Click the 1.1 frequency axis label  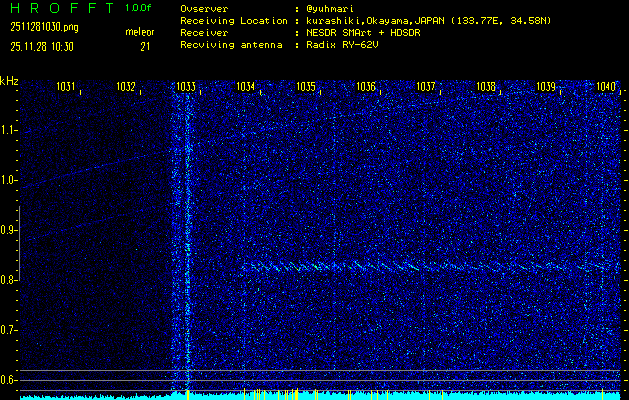pos(8,130)
